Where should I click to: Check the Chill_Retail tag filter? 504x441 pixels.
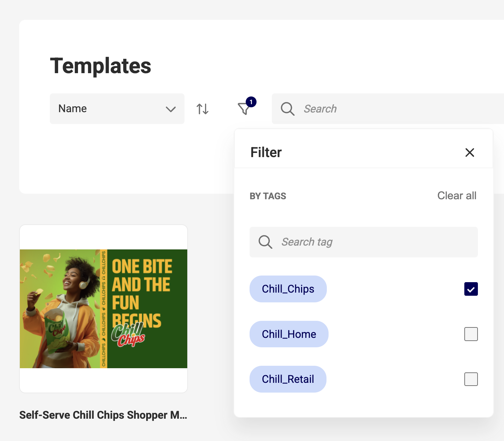point(471,379)
